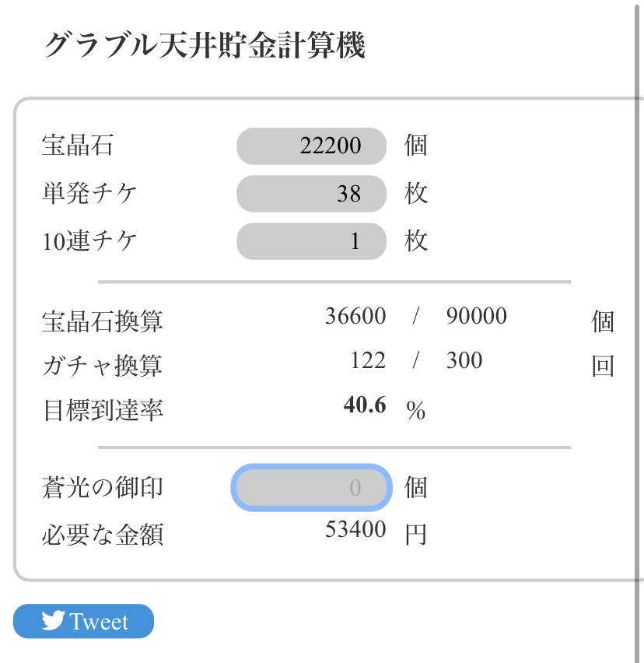The width and height of the screenshot is (644, 663).
Task: Click the 必要な金額 label
Action: 103,535
